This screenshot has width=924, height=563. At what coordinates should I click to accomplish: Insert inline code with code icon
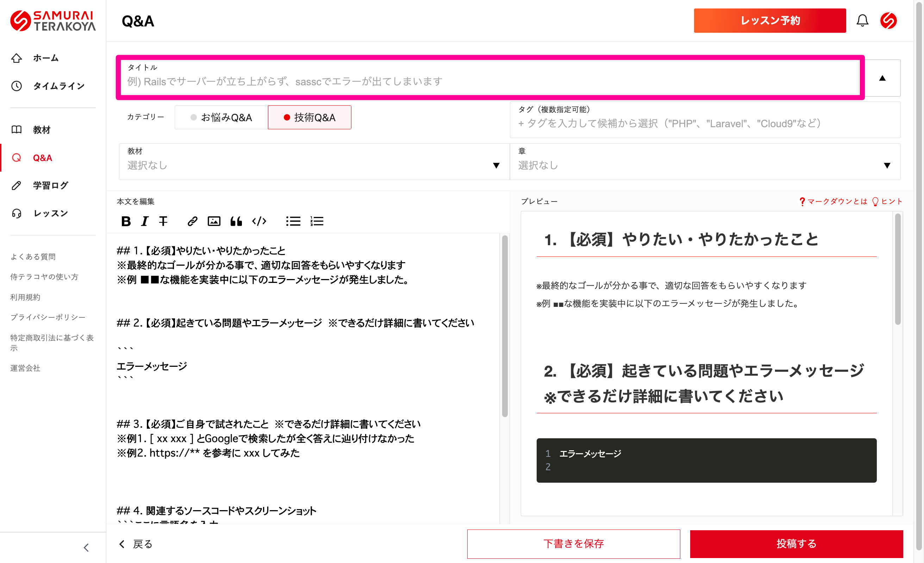tap(259, 221)
